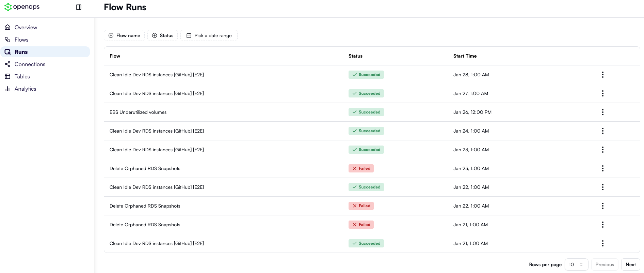The width and height of the screenshot is (644, 273).
Task: Go to the Next page of runs
Action: tap(630, 264)
